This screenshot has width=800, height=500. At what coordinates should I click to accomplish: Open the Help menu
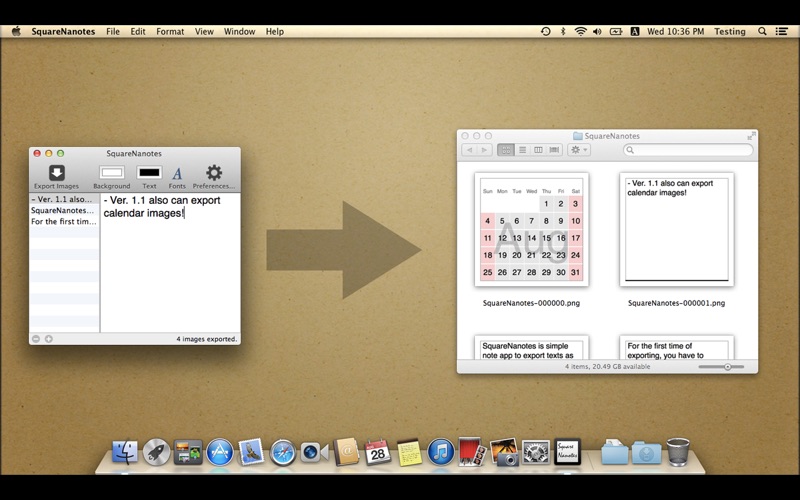(274, 31)
